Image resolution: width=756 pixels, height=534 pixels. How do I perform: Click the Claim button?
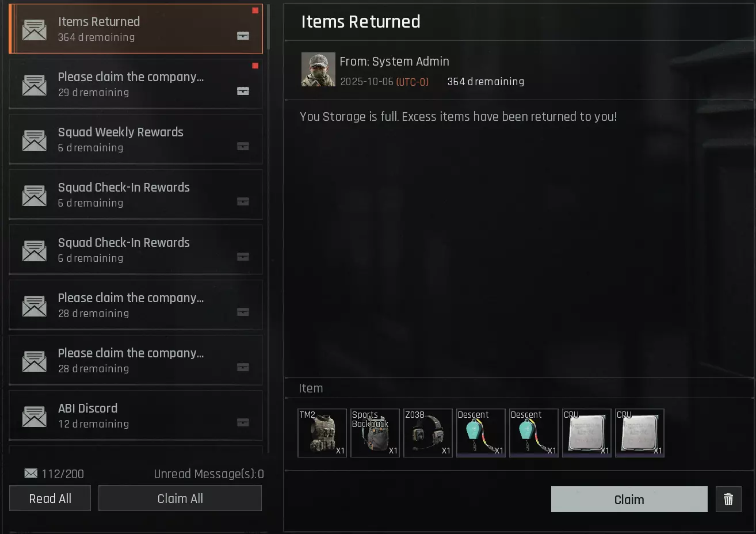click(x=629, y=499)
